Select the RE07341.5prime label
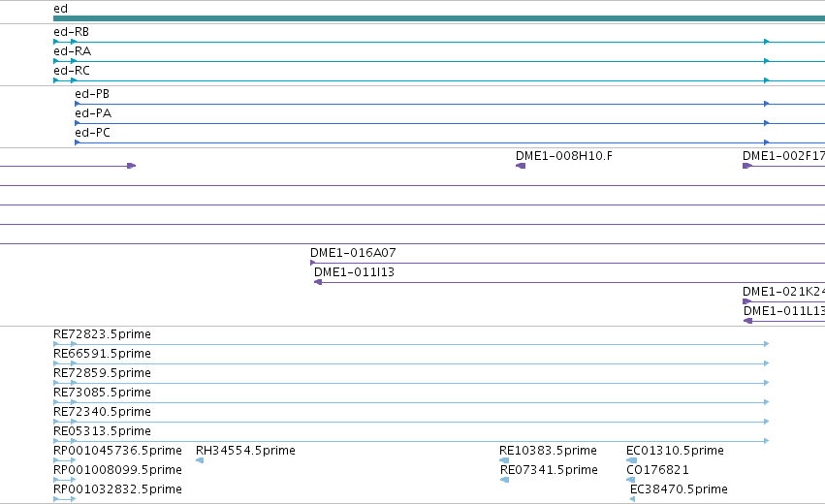This screenshot has width=825, height=504. tap(549, 470)
